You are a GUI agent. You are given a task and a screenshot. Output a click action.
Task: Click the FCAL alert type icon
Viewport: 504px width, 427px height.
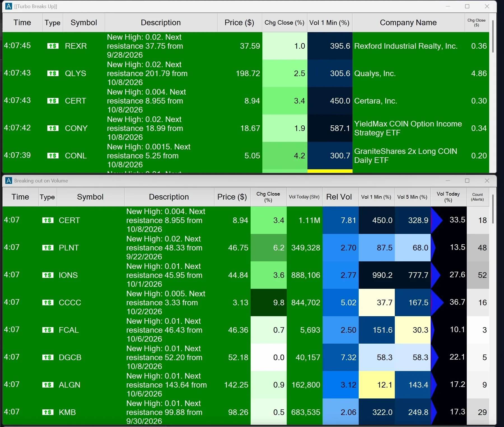48,330
